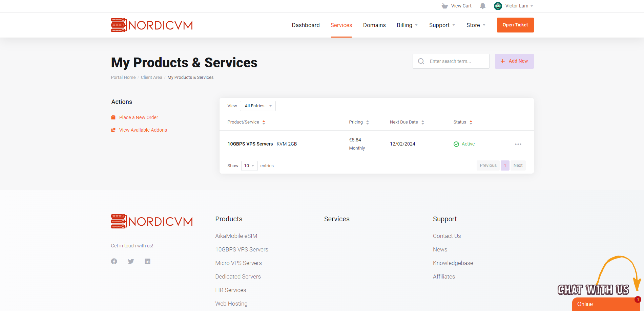Open the Knowledgebase footer link
Image resolution: width=644 pixels, height=311 pixels.
click(x=453, y=263)
